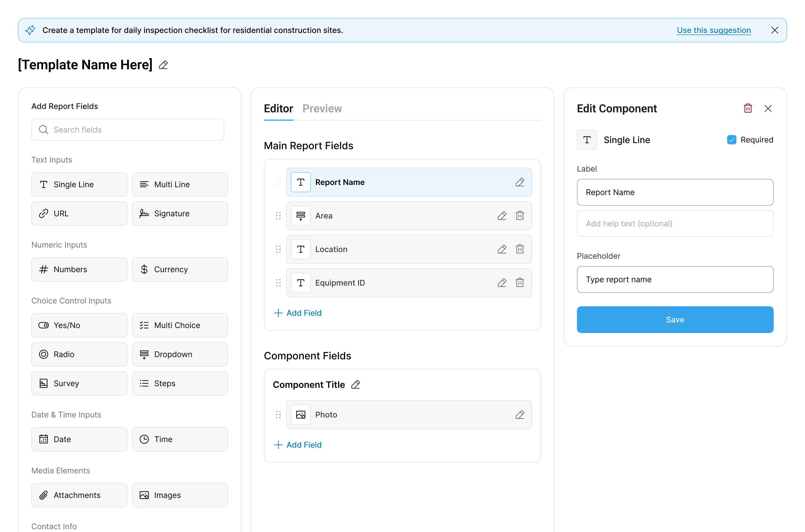
Task: Edit the Location field via pencil icon
Action: pyautogui.click(x=502, y=249)
